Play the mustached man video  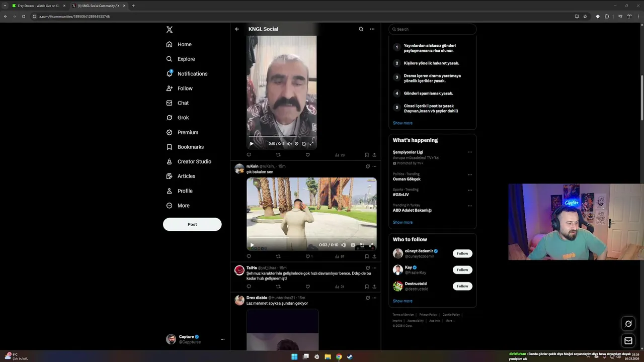tap(252, 143)
